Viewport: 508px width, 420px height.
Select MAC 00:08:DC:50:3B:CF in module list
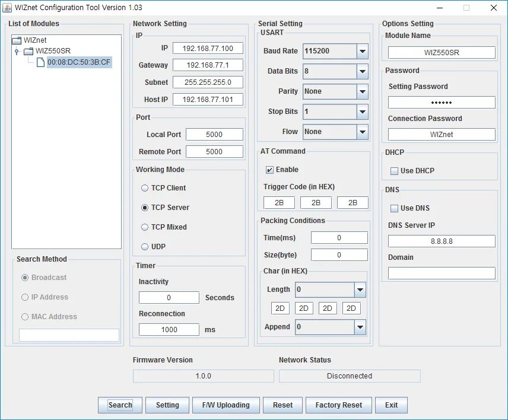(79, 62)
